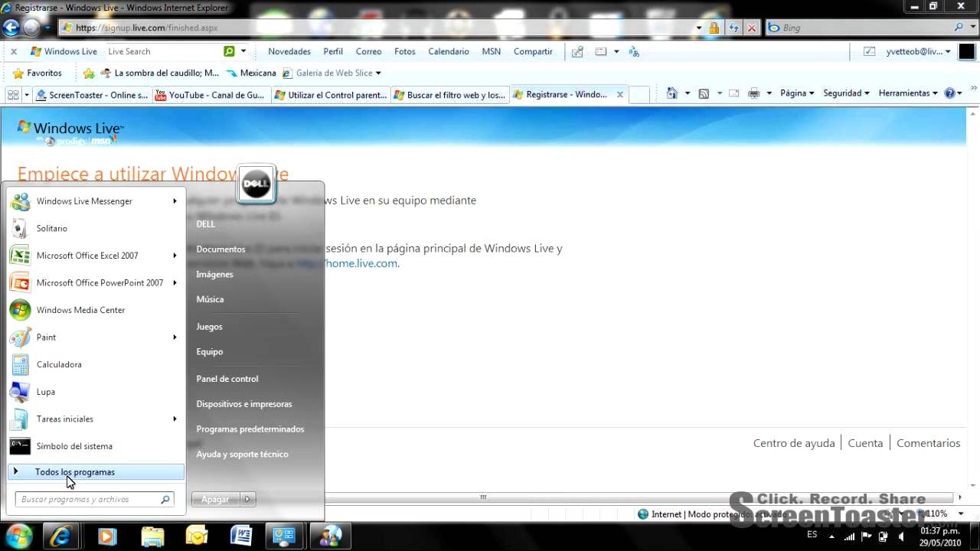Click the Calendario toolbar link
Screen dimensions: 980x551
pyautogui.click(x=449, y=51)
